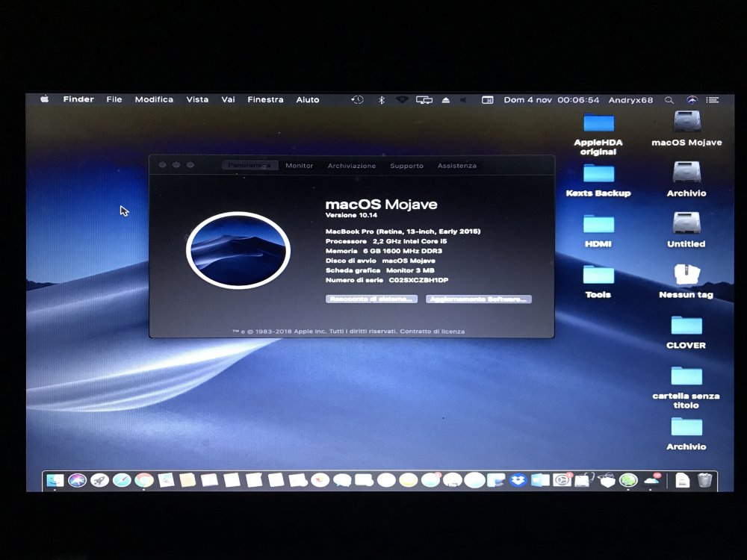The height and width of the screenshot is (560, 747).
Task: Click the Wi-Fi menu bar icon
Action: pyautogui.click(x=402, y=99)
